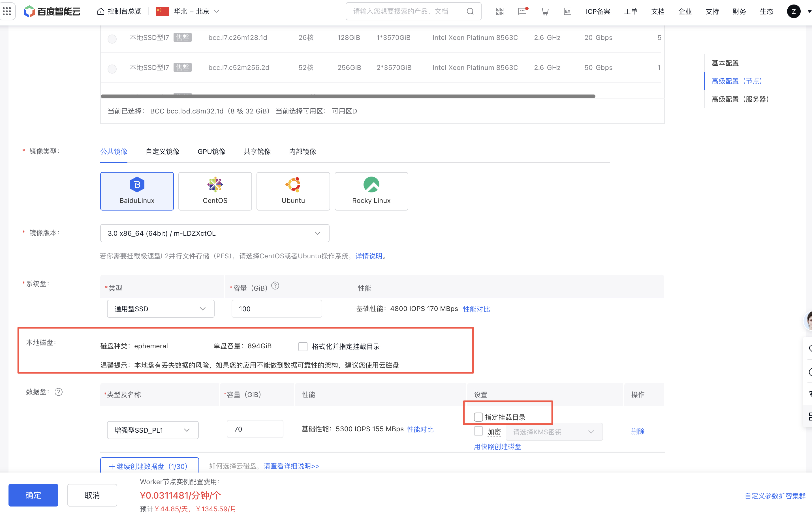Screen dimensions: 812x515
Task: Switch to the internal image tab
Action: (x=302, y=152)
